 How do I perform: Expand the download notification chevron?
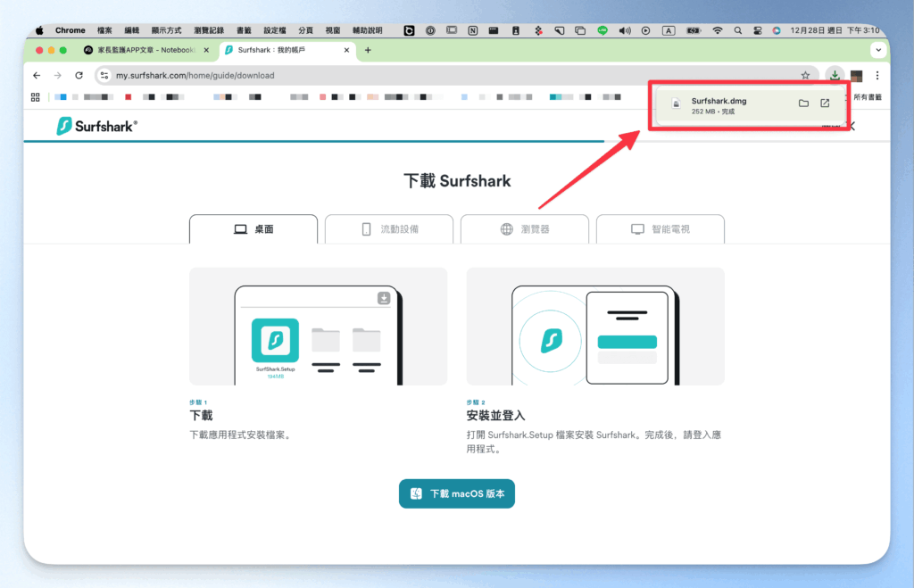click(852, 126)
